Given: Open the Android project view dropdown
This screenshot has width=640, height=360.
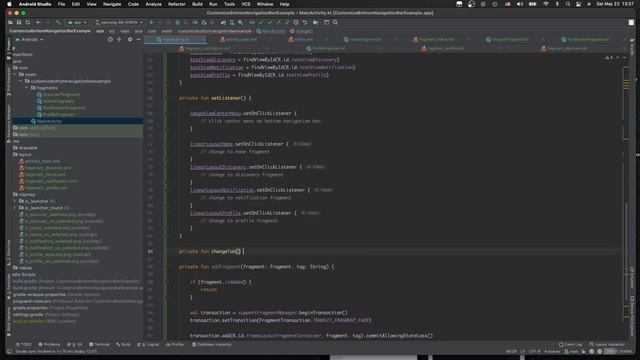Looking at the screenshot, I should point(29,40).
